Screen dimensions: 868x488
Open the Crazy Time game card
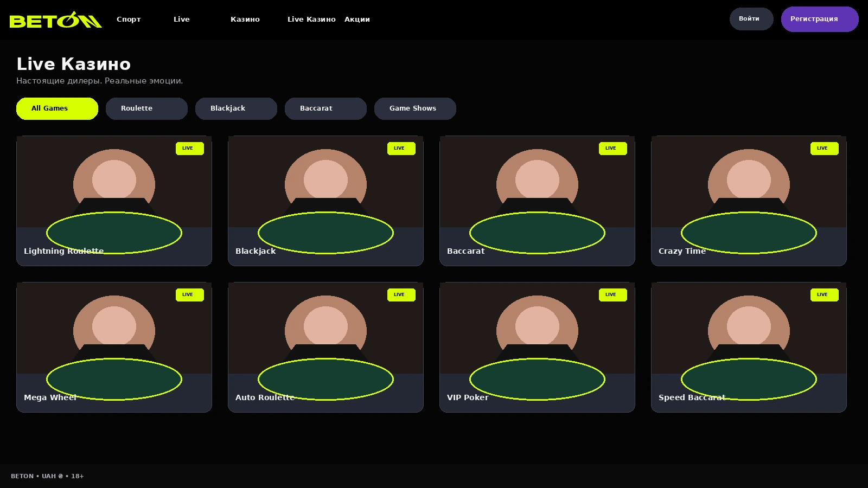pyautogui.click(x=749, y=201)
